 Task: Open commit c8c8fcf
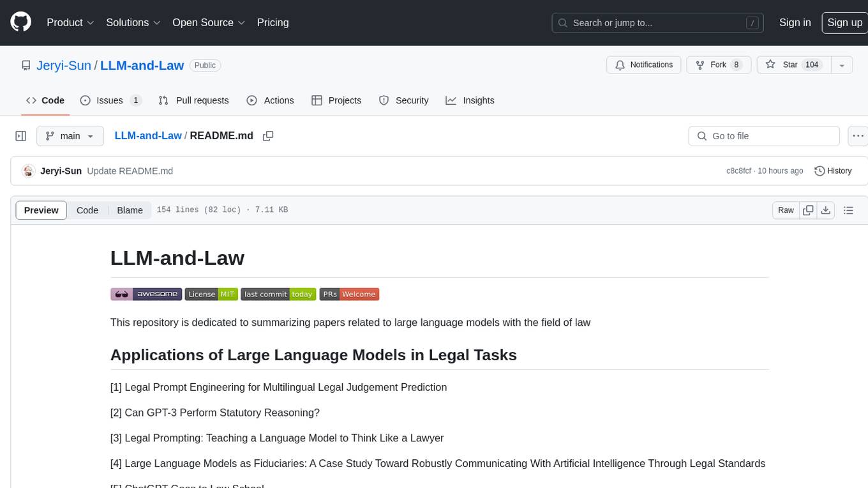click(x=739, y=171)
